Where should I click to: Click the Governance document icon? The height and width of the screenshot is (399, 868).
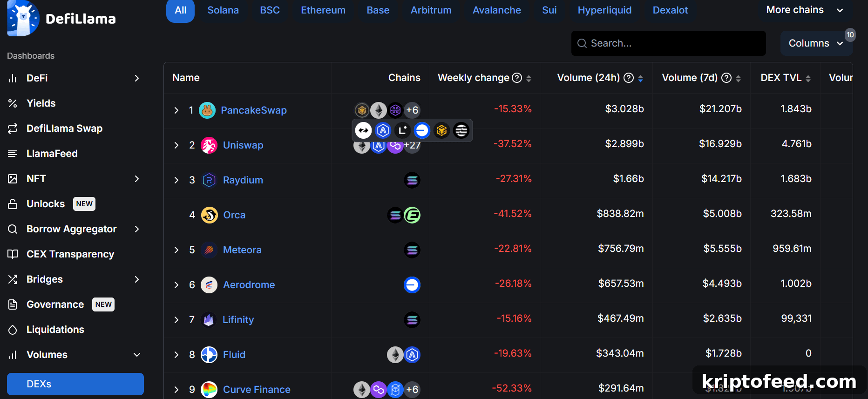point(13,304)
